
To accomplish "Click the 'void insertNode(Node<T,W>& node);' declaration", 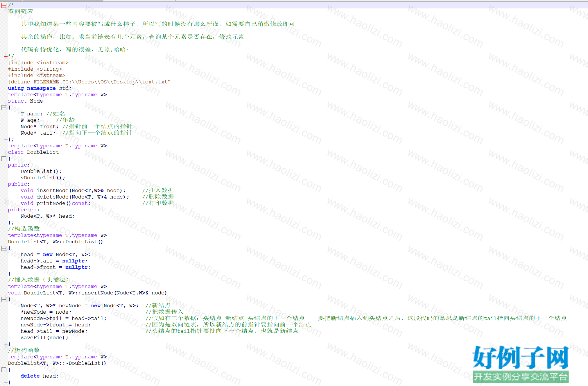I will [x=73, y=190].
